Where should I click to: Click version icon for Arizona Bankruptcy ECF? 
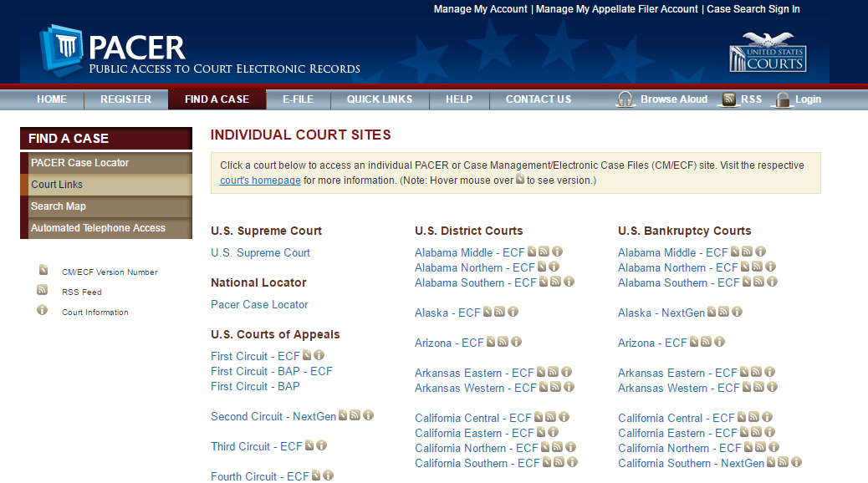[x=694, y=342]
